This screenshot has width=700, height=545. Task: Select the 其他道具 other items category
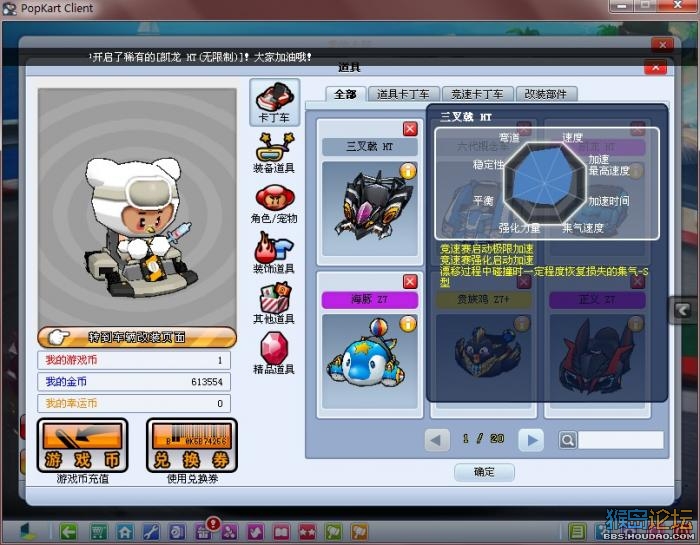(x=274, y=303)
